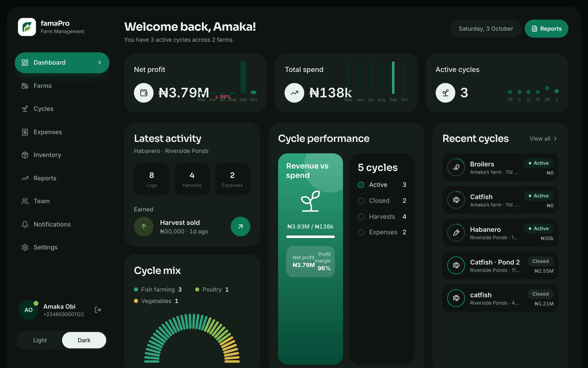Click the Saturday, 3 October date pill
The height and width of the screenshot is (368, 588).
click(486, 29)
